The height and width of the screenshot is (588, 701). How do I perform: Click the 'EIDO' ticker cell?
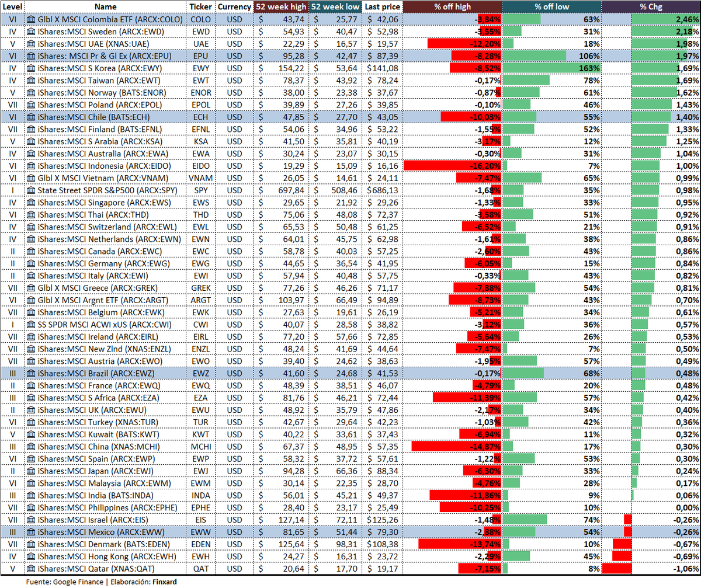(x=201, y=166)
